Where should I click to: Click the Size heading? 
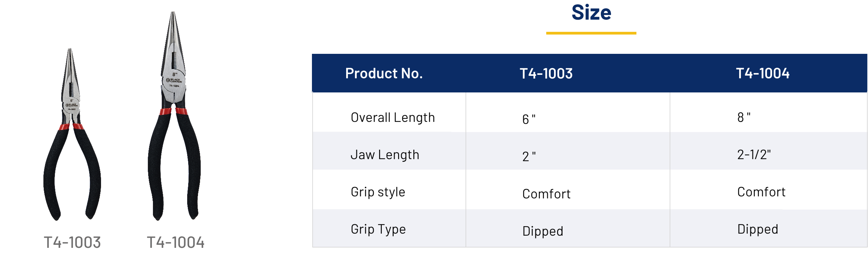coord(591,13)
